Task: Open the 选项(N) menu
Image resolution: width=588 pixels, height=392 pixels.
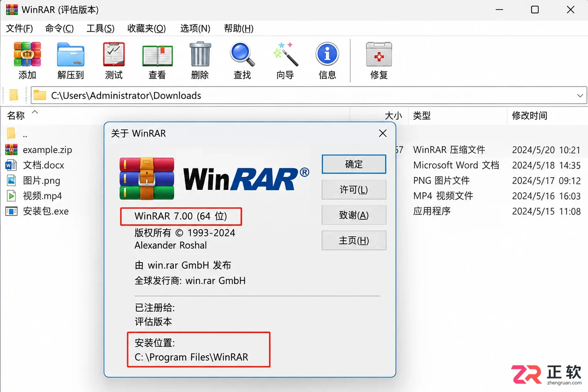Action: (195, 29)
